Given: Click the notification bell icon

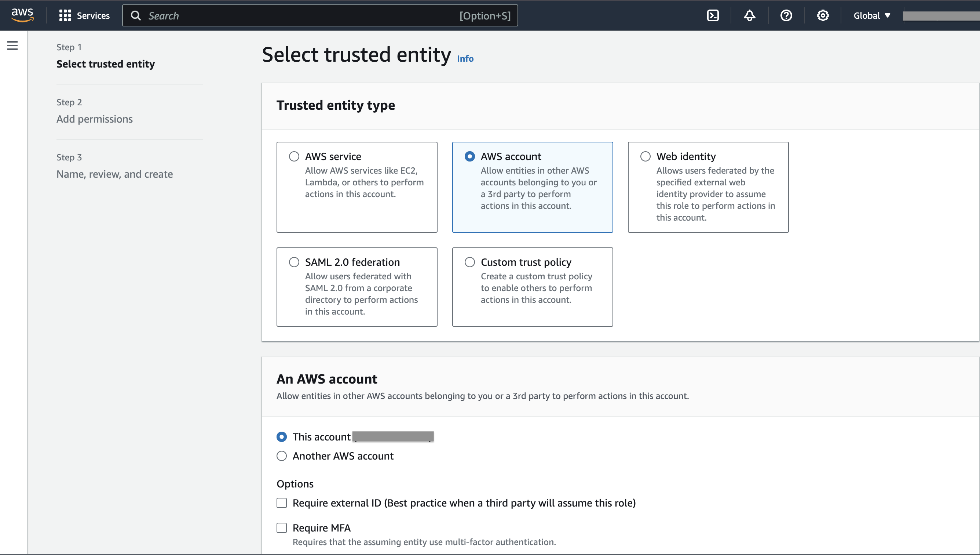Looking at the screenshot, I should coord(749,15).
